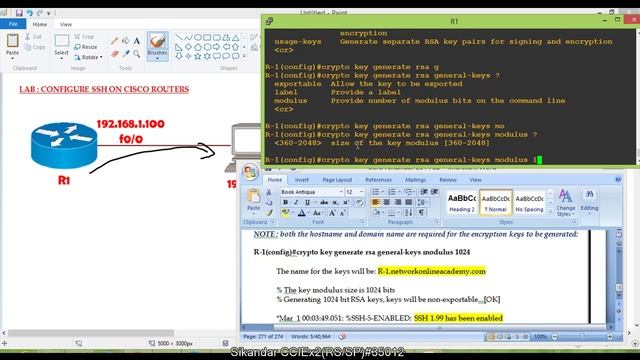
Task: Click the Sort icon in Word Paragraph group
Action: coord(409,212)
